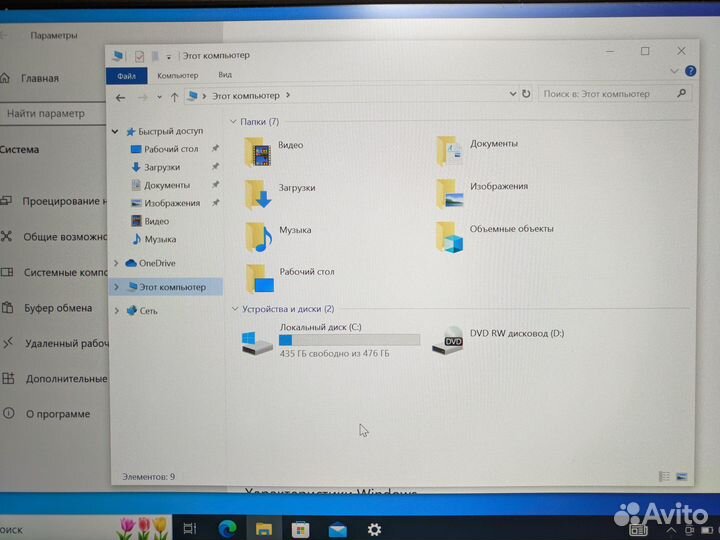Viewport: 720px width, 540px height.
Task: Open the Рабочий стол folder in Папки
Action: (260, 279)
